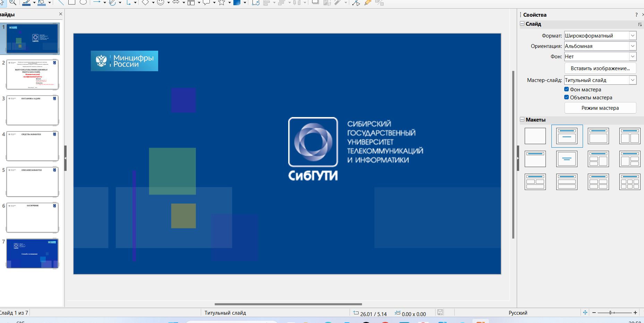Select the Insert Line tool

pyautogui.click(x=60, y=2)
